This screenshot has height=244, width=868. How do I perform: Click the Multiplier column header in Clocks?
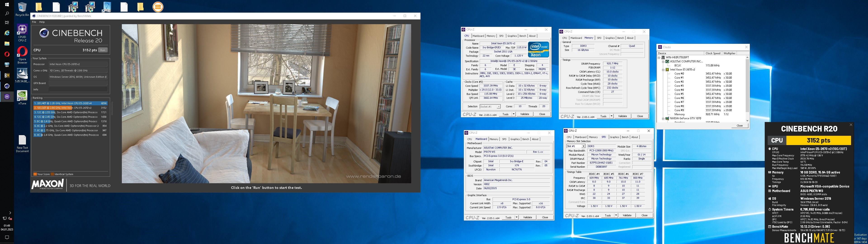click(729, 53)
